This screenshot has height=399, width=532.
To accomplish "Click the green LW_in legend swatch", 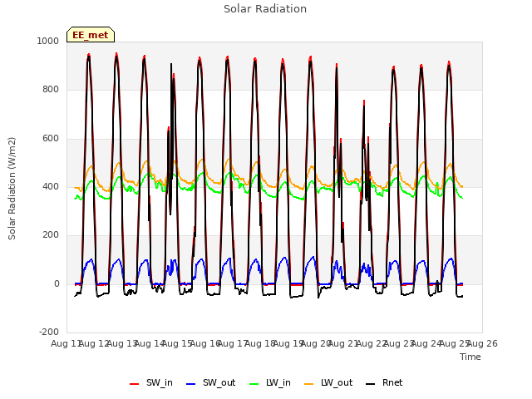I will tap(254, 384).
